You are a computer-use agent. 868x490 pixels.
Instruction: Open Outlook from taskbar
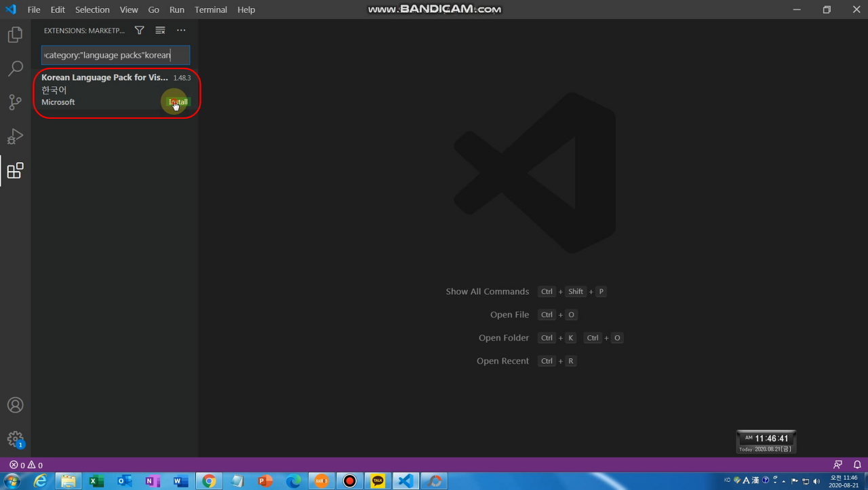pyautogui.click(x=125, y=481)
